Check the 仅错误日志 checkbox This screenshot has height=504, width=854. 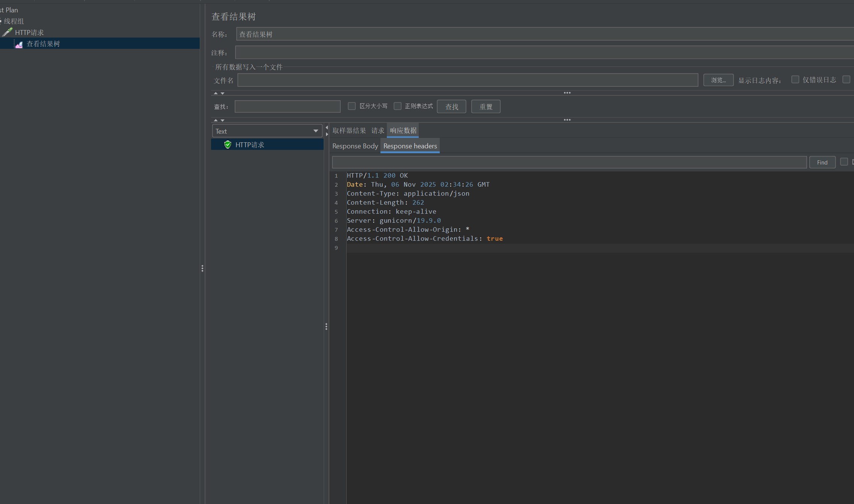coord(795,80)
